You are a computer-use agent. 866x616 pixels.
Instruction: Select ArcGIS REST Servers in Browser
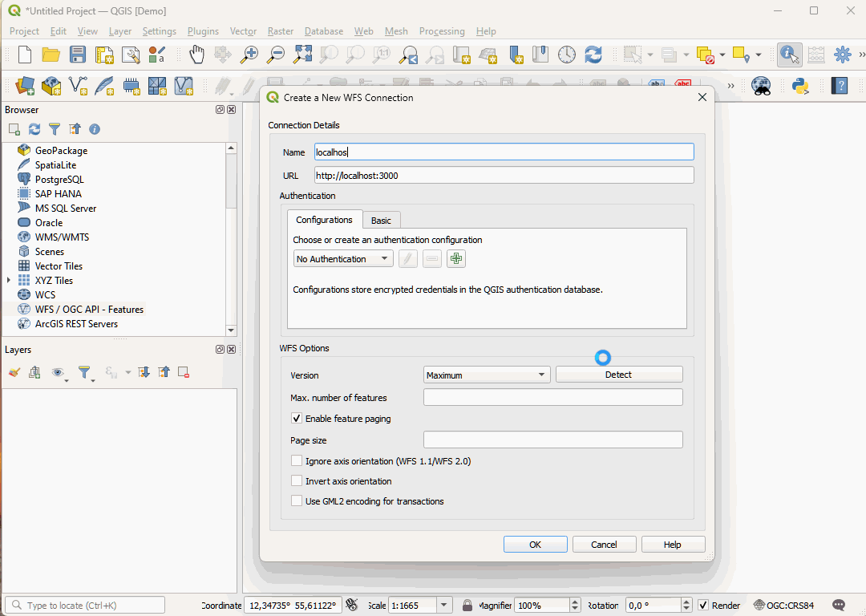tap(76, 324)
